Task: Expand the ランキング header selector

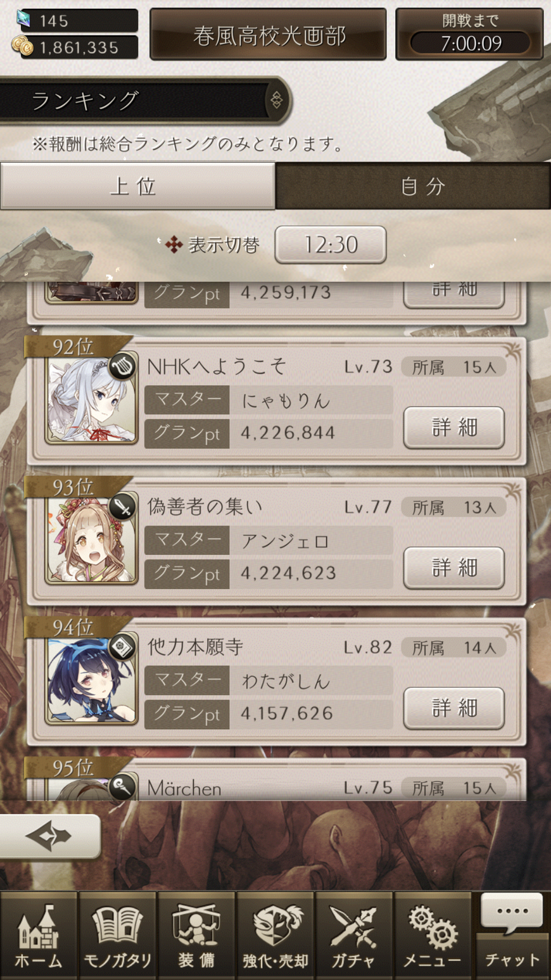Action: tap(144, 100)
